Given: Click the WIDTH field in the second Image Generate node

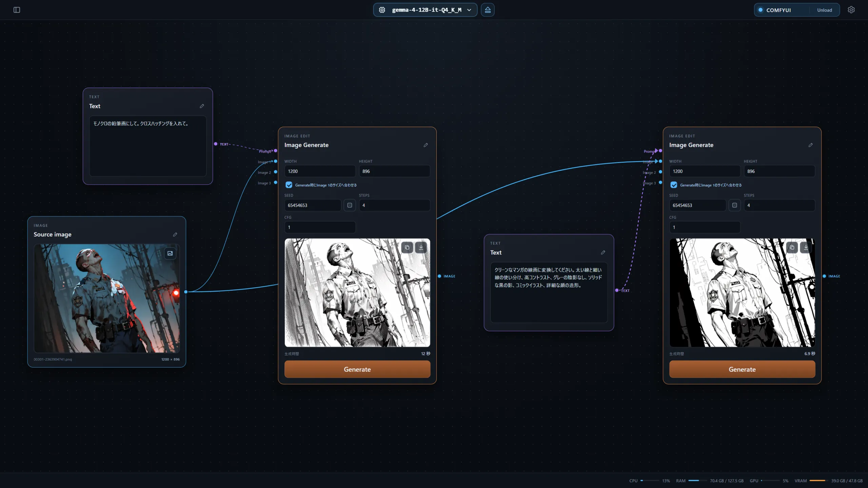Looking at the screenshot, I should point(705,171).
